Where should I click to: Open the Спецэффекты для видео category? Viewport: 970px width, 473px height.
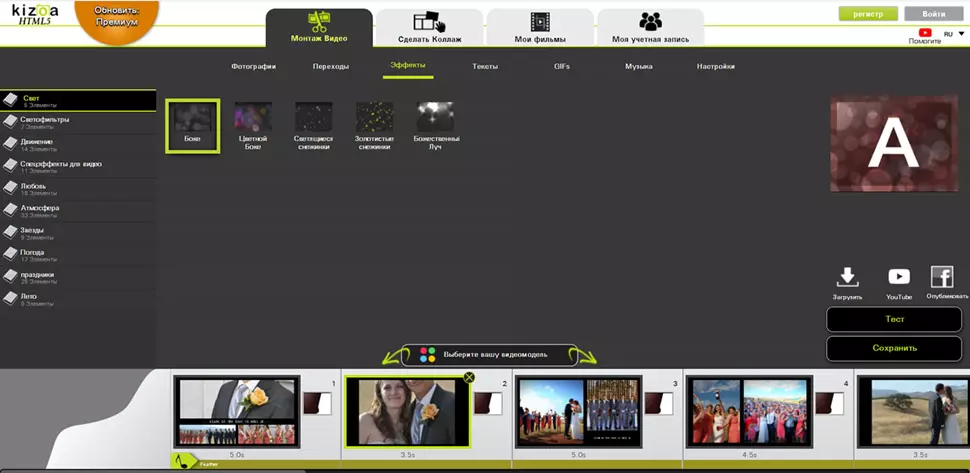pos(60,164)
